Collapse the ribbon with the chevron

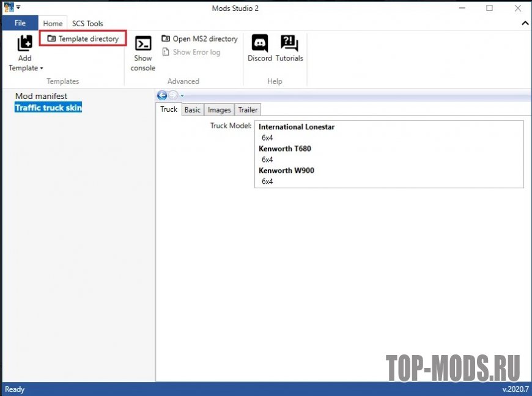click(x=525, y=23)
